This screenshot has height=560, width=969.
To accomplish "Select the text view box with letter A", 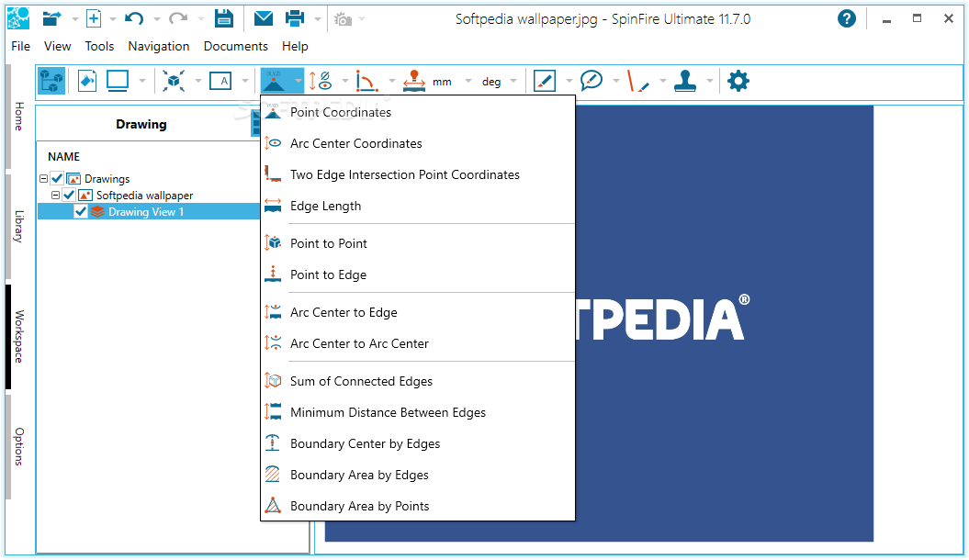I will pos(220,81).
